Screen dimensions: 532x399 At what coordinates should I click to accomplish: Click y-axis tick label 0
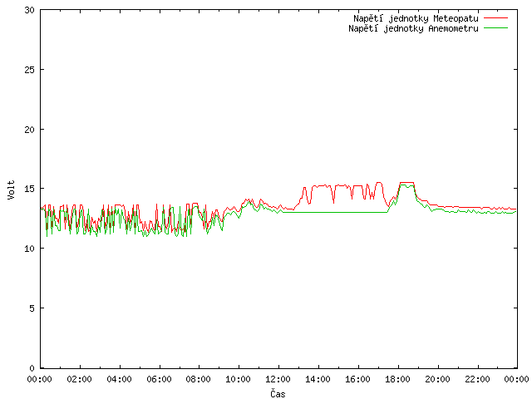point(32,368)
